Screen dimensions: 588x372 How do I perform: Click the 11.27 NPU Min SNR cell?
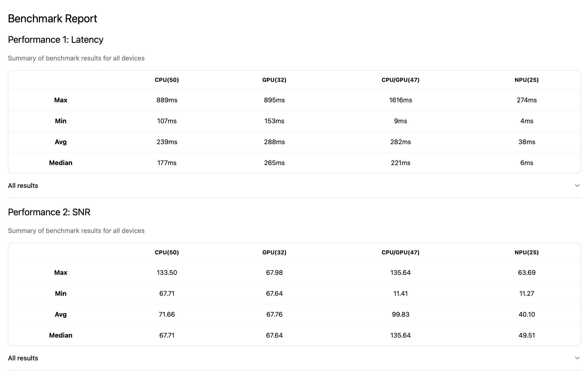526,294
